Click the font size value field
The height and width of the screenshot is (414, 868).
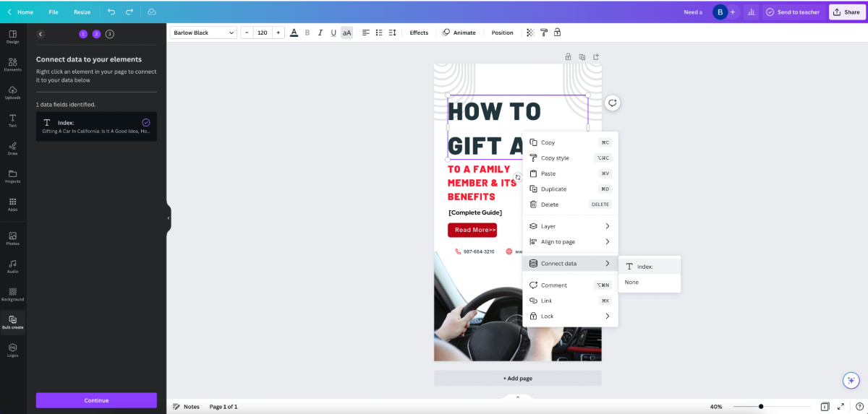point(262,33)
